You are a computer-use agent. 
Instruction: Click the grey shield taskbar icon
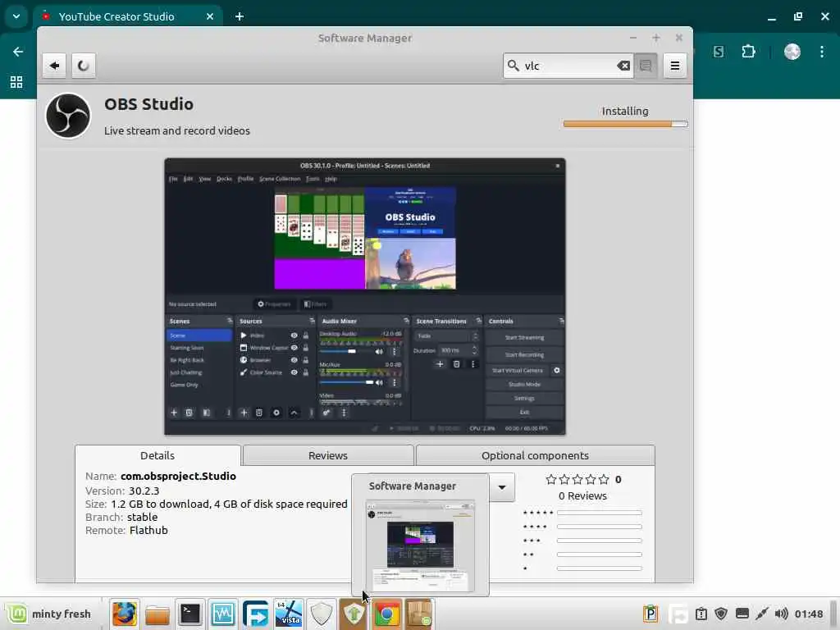point(321,614)
